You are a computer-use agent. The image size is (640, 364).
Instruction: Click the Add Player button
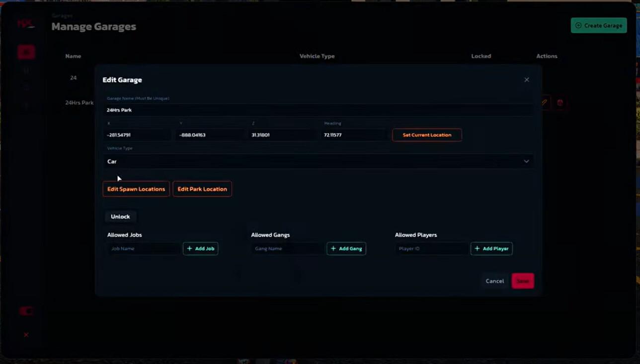click(491, 248)
